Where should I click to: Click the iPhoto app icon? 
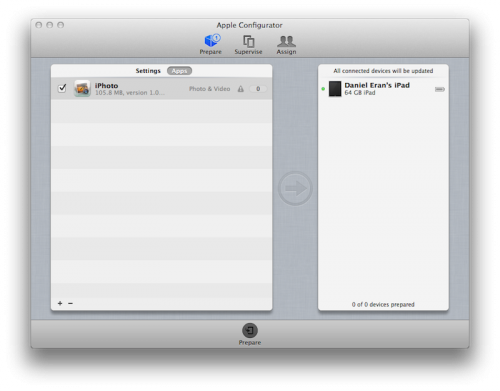coord(82,88)
